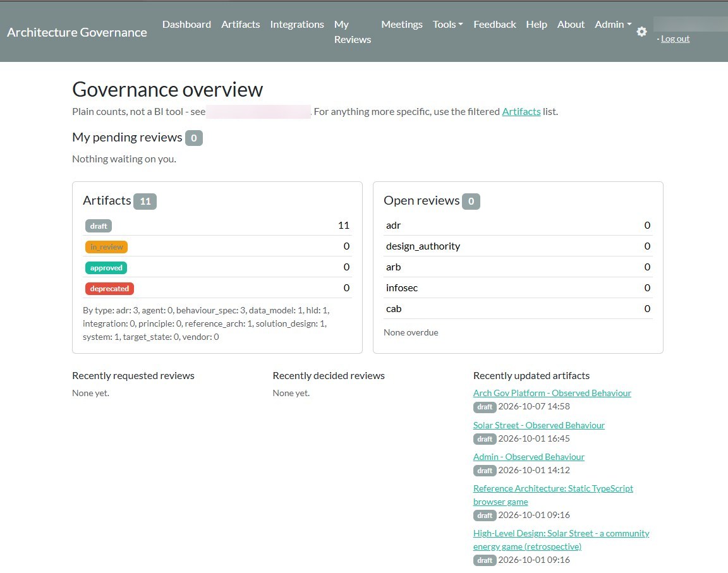Follow the filtered Artifacts list link

(521, 111)
